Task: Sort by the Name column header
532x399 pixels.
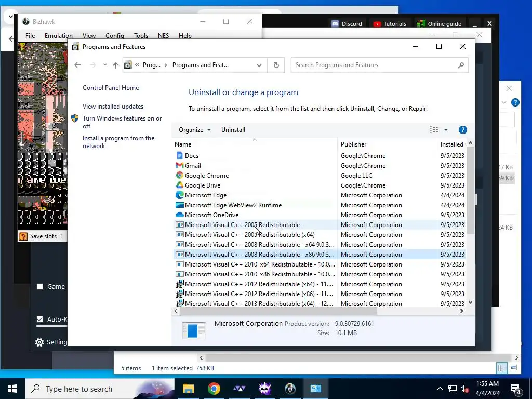Action: [255, 144]
